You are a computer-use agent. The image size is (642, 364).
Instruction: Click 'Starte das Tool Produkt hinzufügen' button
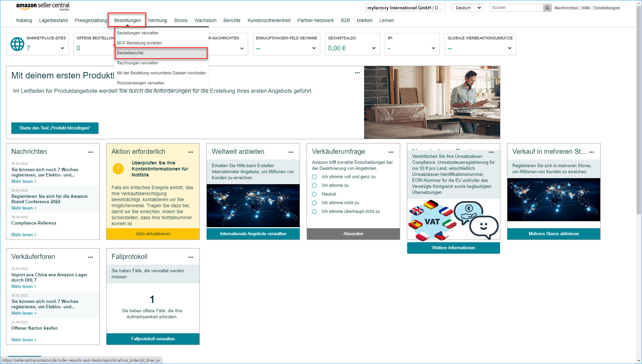click(x=55, y=128)
